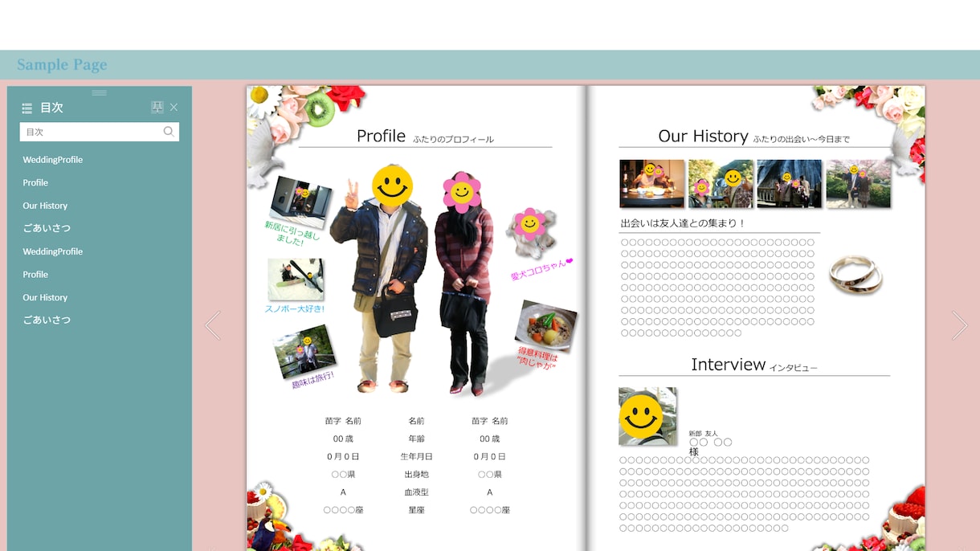Click the "血液型" label in profile table

click(416, 492)
